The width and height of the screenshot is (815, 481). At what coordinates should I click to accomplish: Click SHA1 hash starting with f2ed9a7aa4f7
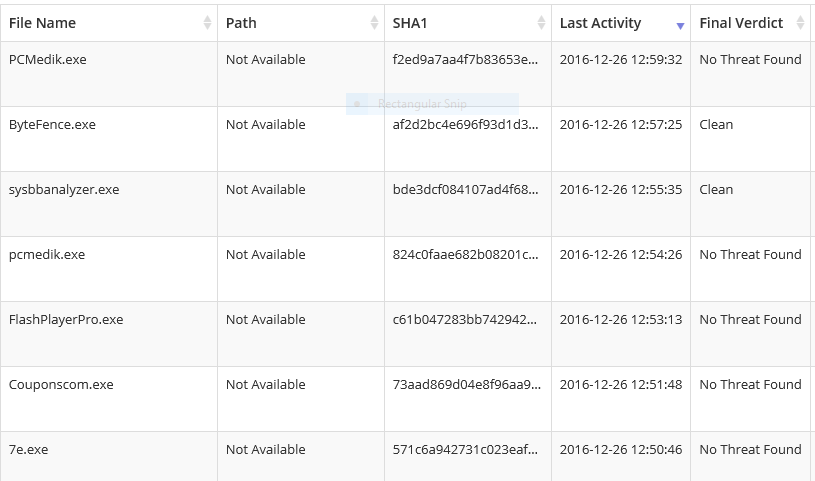[x=467, y=60]
